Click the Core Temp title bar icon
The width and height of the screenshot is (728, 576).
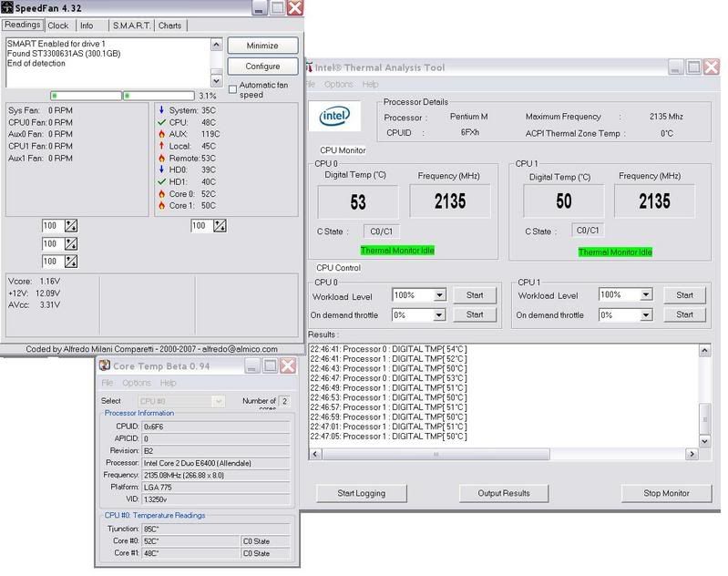tap(105, 366)
